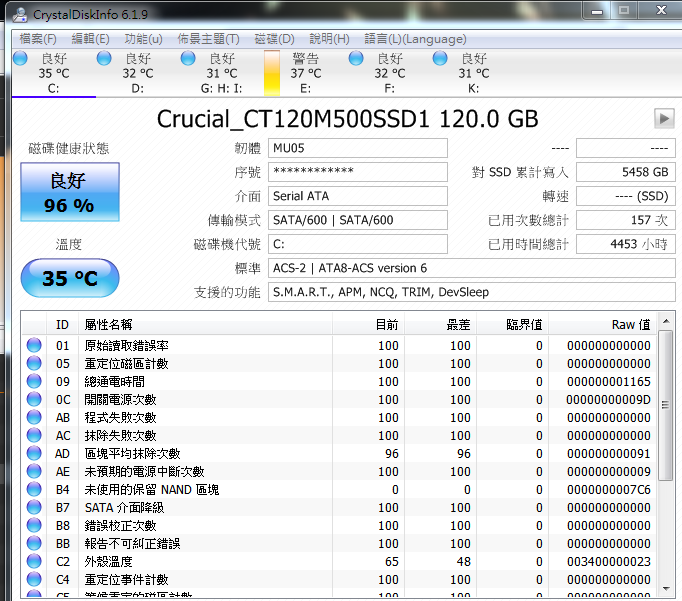Click the drive letter field C:
Image resolution: width=682 pixels, height=601 pixels.
point(358,244)
